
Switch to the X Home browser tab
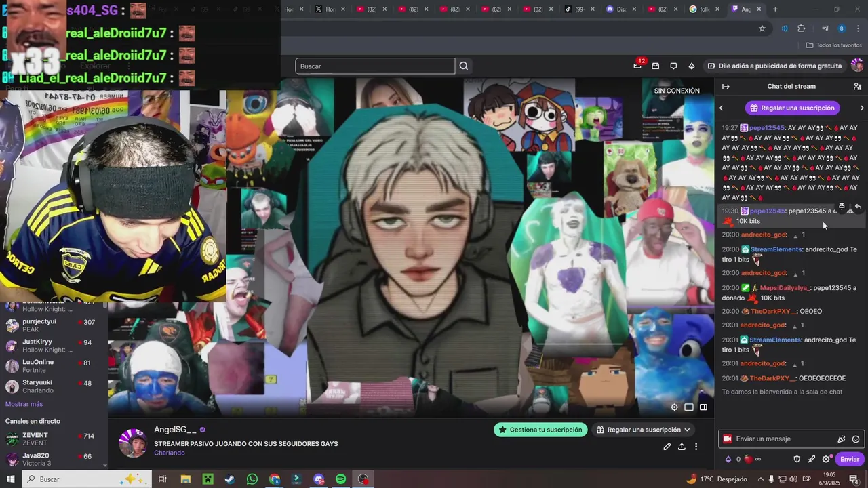click(x=330, y=9)
